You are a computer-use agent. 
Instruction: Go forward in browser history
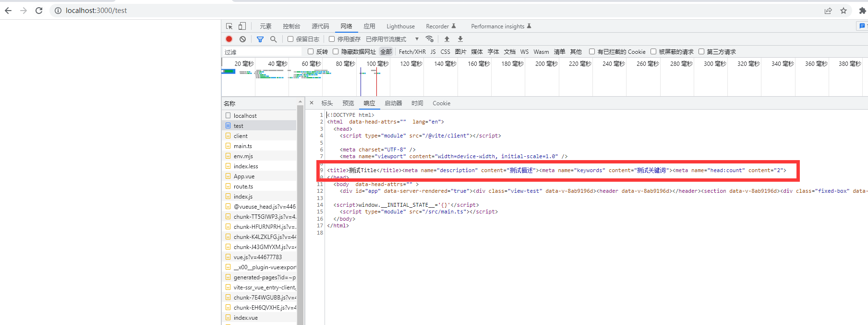[24, 11]
